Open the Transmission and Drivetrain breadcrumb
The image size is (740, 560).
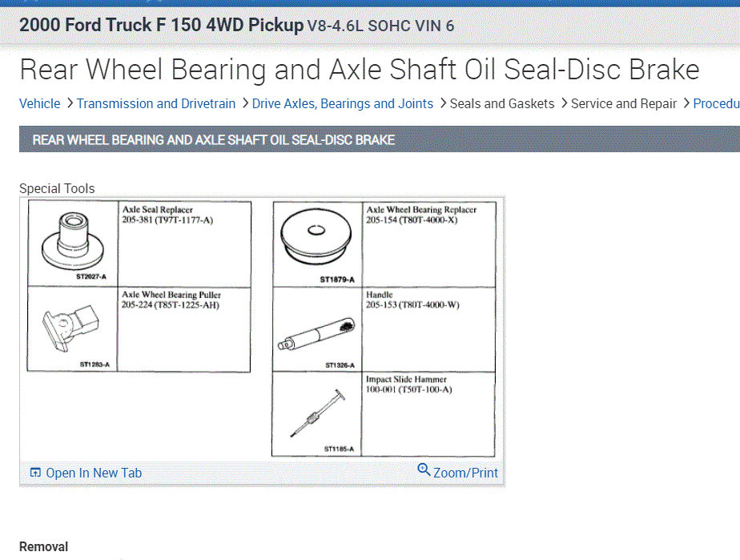tap(156, 103)
